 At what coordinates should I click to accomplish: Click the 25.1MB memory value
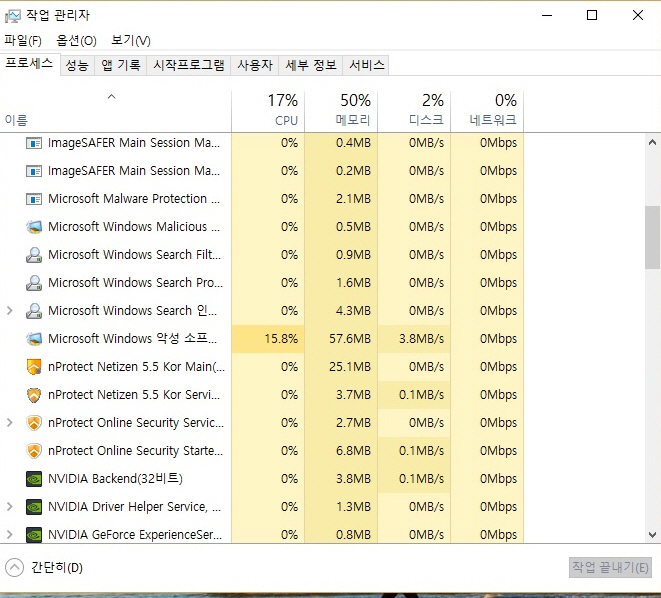tap(350, 367)
